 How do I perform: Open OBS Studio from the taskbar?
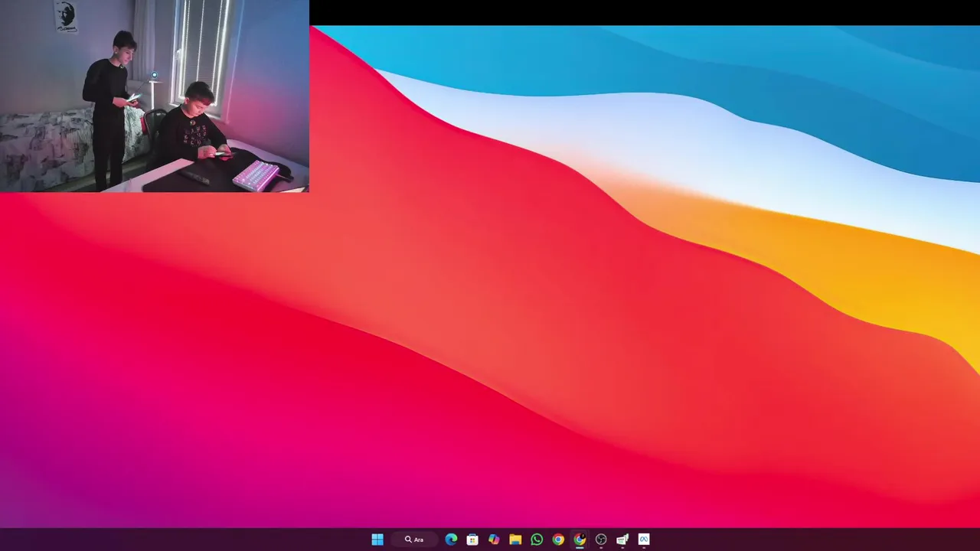point(601,540)
